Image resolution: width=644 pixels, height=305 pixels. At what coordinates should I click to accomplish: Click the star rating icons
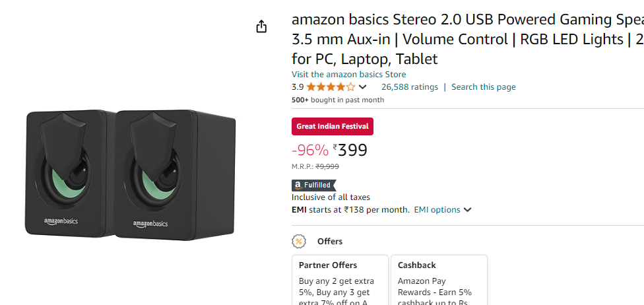pyautogui.click(x=331, y=87)
